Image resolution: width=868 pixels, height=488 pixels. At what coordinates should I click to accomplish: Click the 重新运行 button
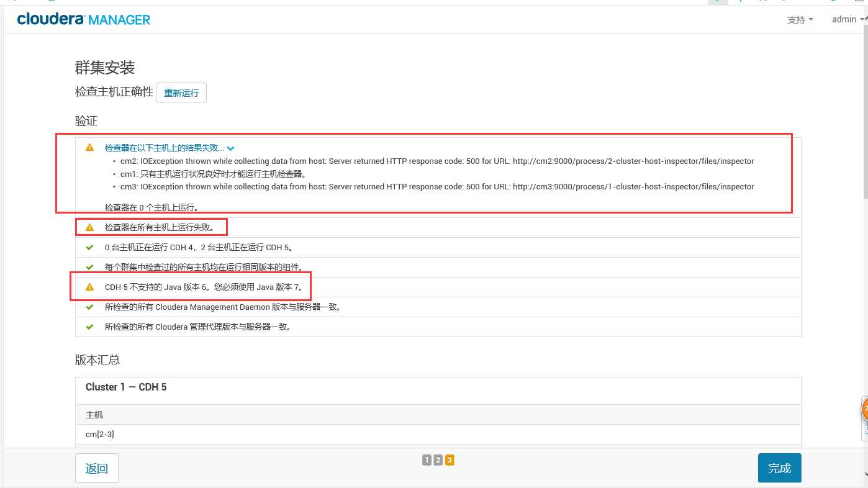181,93
